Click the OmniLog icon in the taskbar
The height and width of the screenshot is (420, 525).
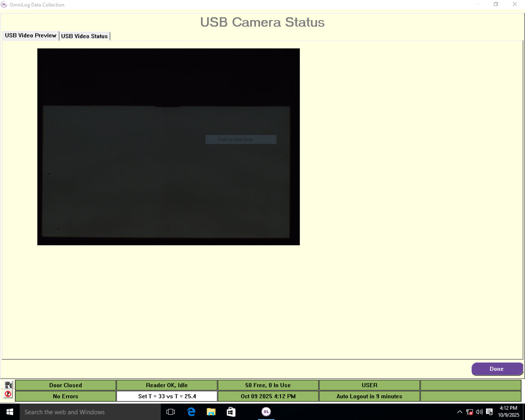coord(266,412)
